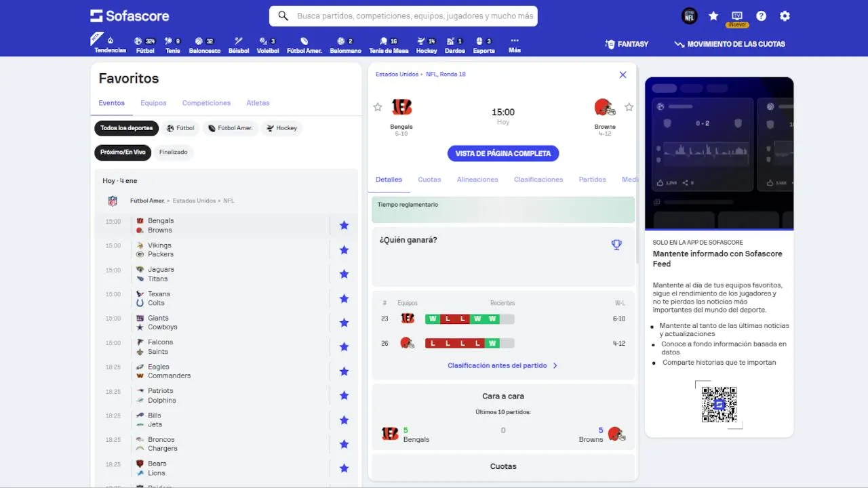Viewport: 868px width, 488px height.
Task: Select the Próximo/En Vivo filter
Action: click(x=123, y=152)
